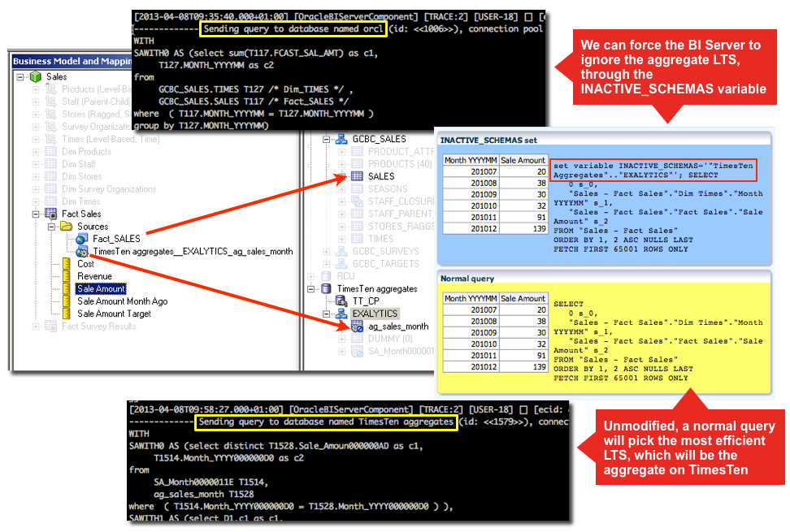Collapse the Sales business model node

pyautogui.click(x=20, y=77)
